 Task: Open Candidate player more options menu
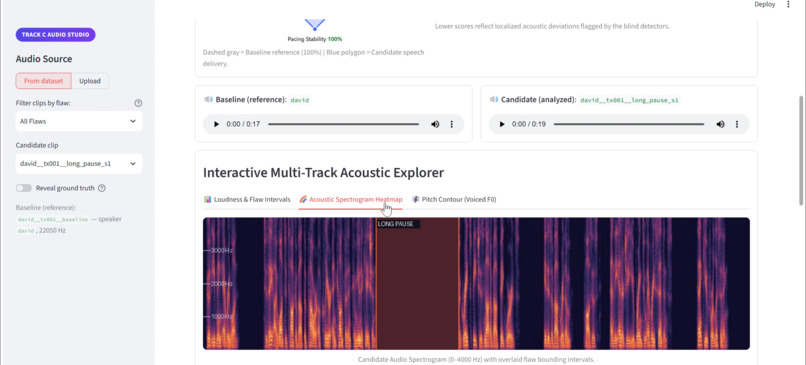click(x=737, y=124)
